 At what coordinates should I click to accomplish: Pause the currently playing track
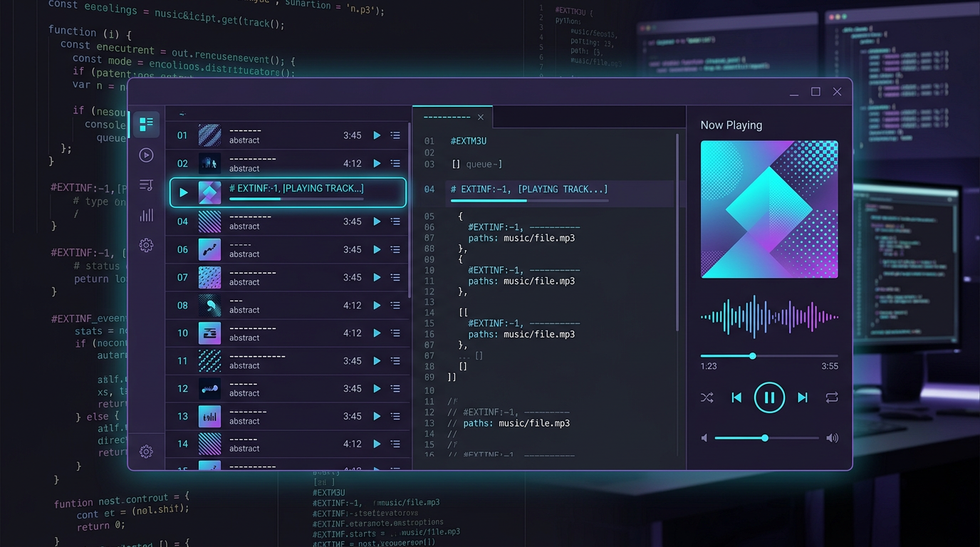coord(769,397)
